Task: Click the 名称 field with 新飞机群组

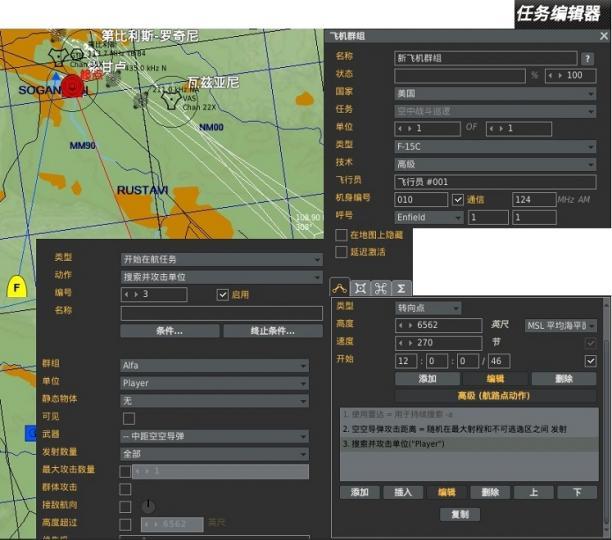Action: pos(485,58)
